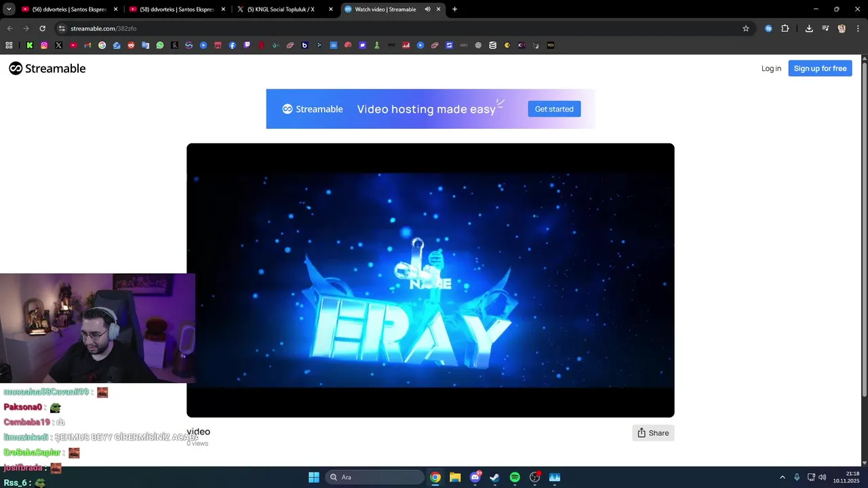Open the Chrome tab search media icon

[825, 28]
